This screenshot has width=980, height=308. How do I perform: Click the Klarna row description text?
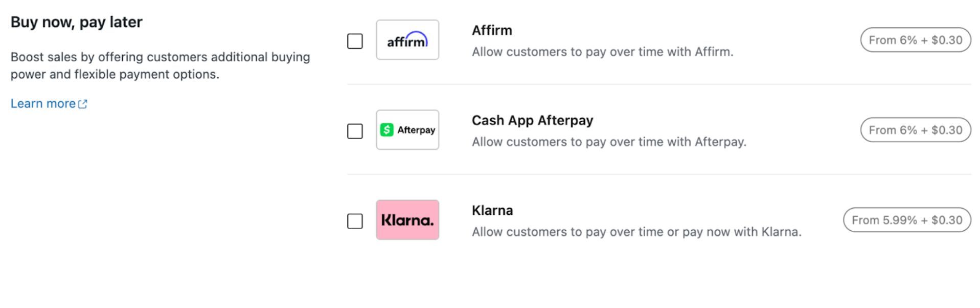pyautogui.click(x=637, y=231)
